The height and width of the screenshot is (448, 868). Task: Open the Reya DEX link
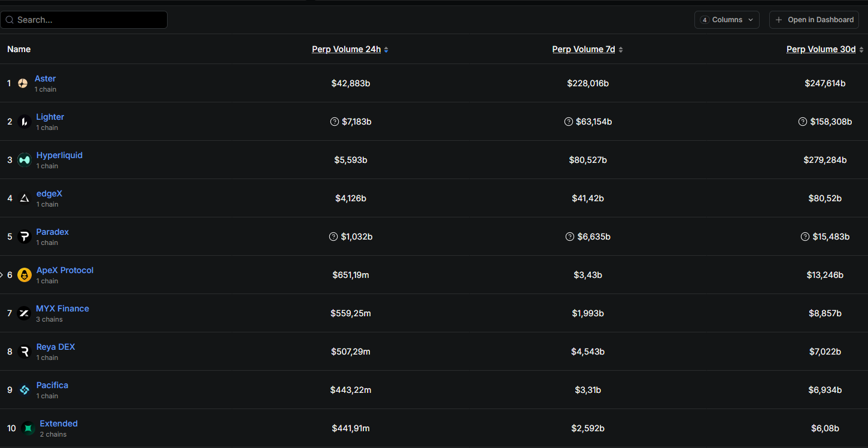tap(56, 347)
